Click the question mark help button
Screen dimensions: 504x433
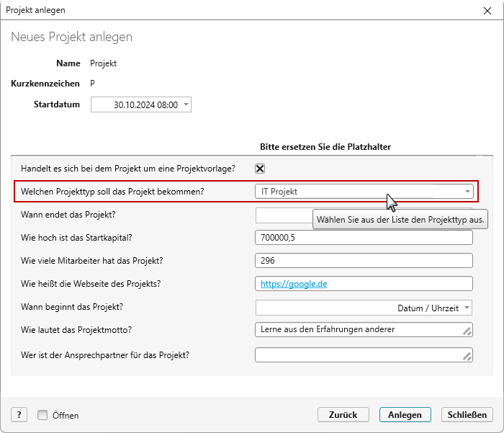click(19, 415)
